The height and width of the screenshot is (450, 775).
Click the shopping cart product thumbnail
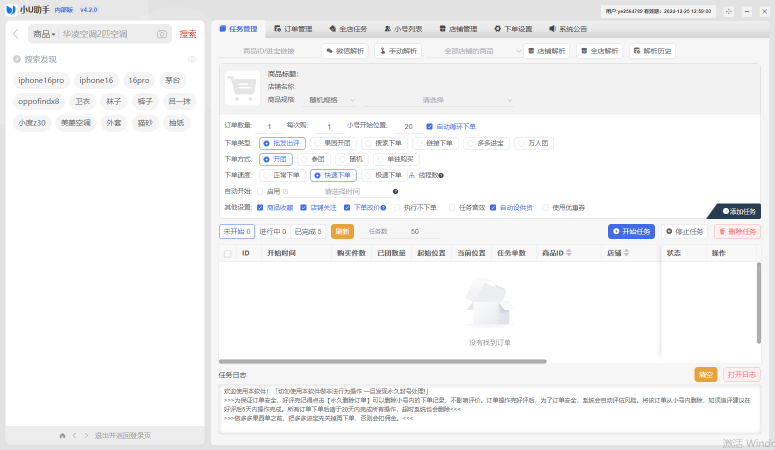(x=242, y=88)
